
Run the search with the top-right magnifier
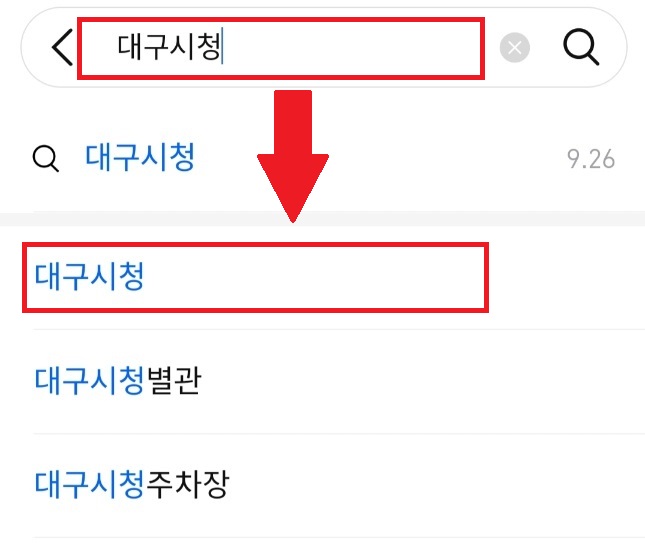coord(581,47)
